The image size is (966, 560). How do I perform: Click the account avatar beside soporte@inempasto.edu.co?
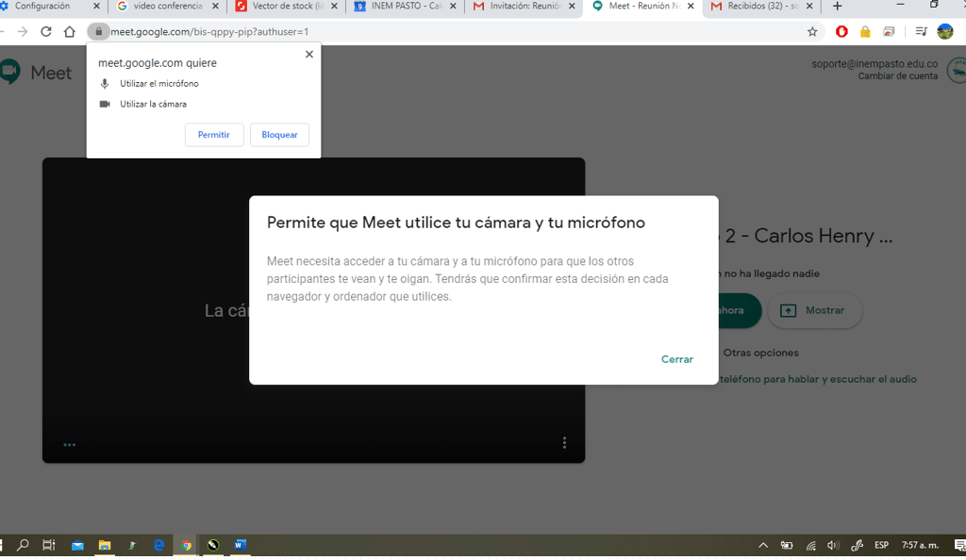[957, 71]
